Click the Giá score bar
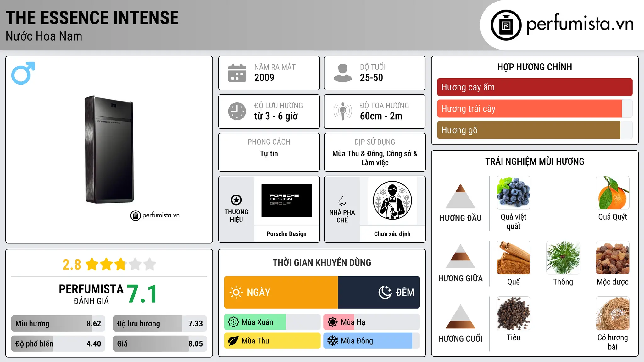Screen dimensions: 644x362 point(160,343)
